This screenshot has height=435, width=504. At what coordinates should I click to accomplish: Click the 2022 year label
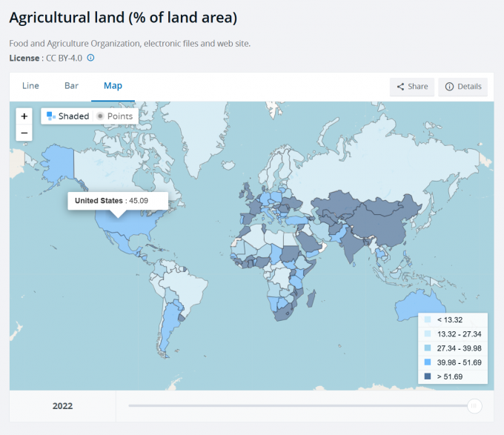tap(62, 406)
